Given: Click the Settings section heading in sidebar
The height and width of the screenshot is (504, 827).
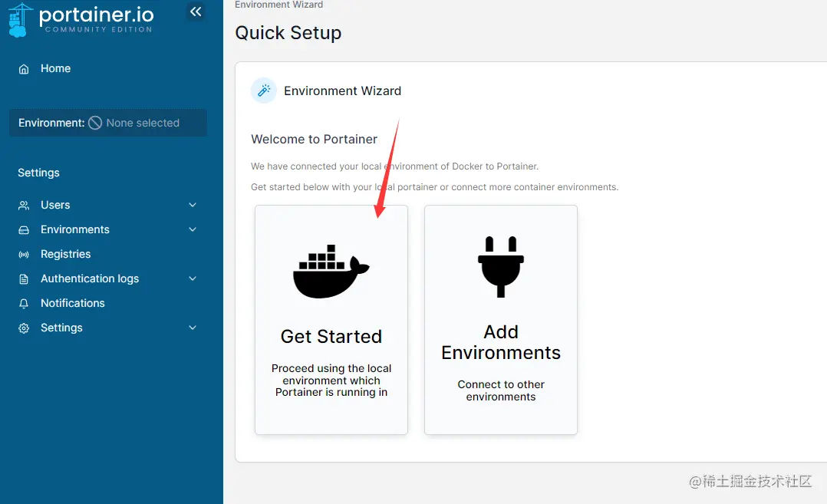Looking at the screenshot, I should point(38,173).
